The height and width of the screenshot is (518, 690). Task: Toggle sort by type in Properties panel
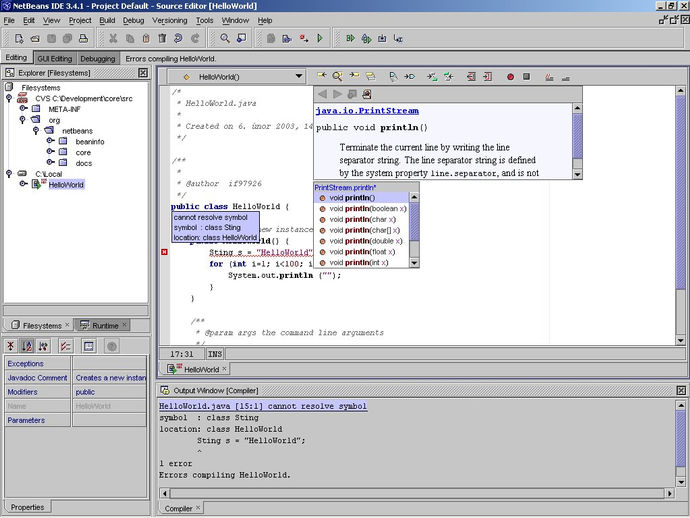(x=44, y=346)
